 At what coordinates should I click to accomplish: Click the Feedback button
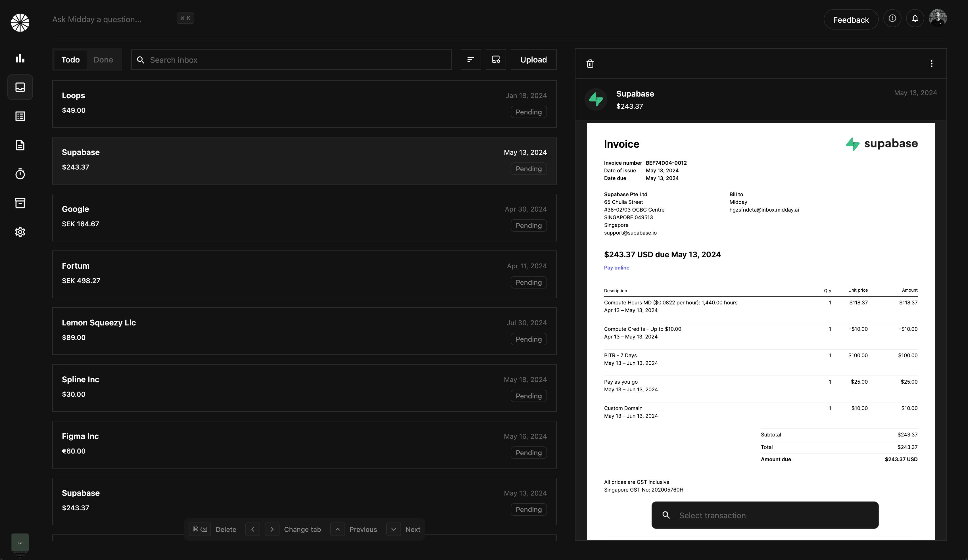tap(850, 20)
